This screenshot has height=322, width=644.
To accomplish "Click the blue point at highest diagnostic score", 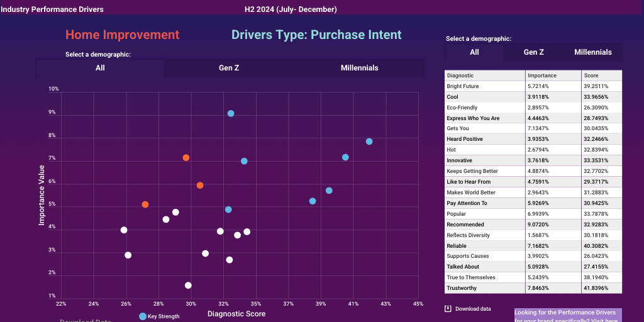I will [369, 142].
